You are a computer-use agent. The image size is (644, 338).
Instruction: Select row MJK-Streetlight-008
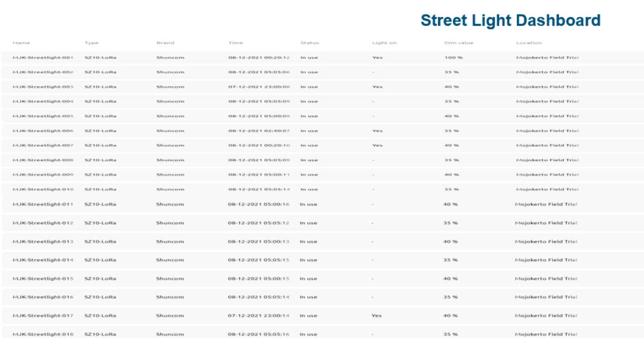322,160
